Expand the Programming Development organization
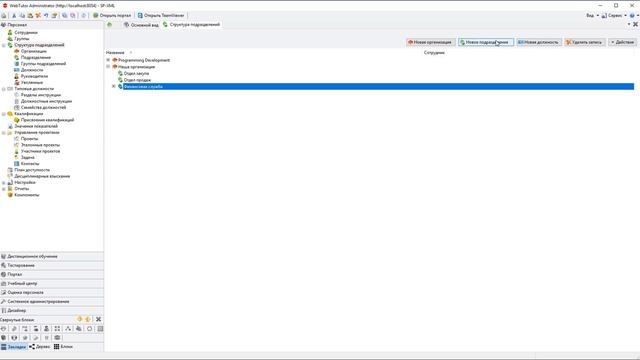The width and height of the screenshot is (640, 360). tap(108, 60)
